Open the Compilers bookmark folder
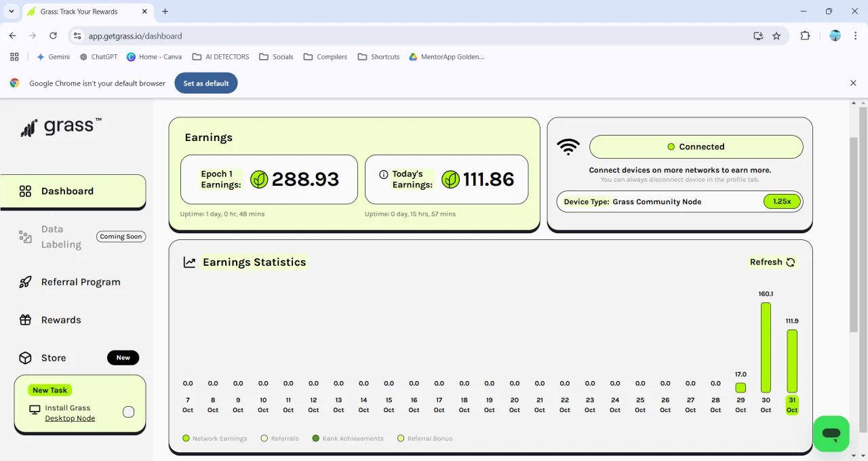 tap(325, 57)
